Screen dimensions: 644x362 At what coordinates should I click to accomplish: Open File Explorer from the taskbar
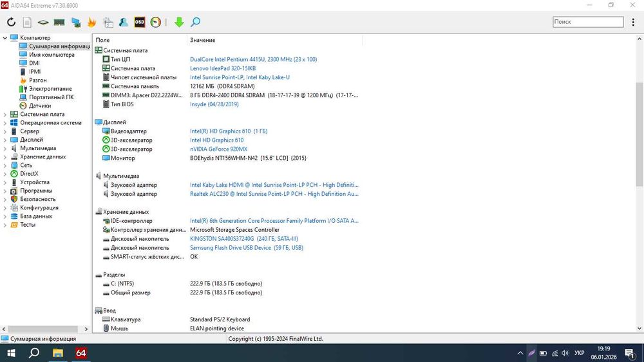[58, 353]
